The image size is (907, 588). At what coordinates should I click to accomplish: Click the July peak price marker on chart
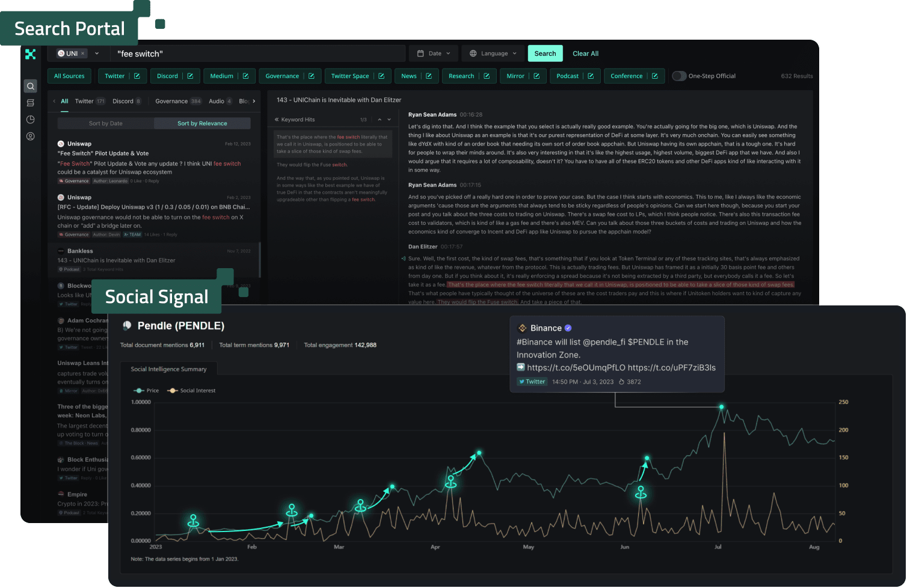pyautogui.click(x=722, y=408)
